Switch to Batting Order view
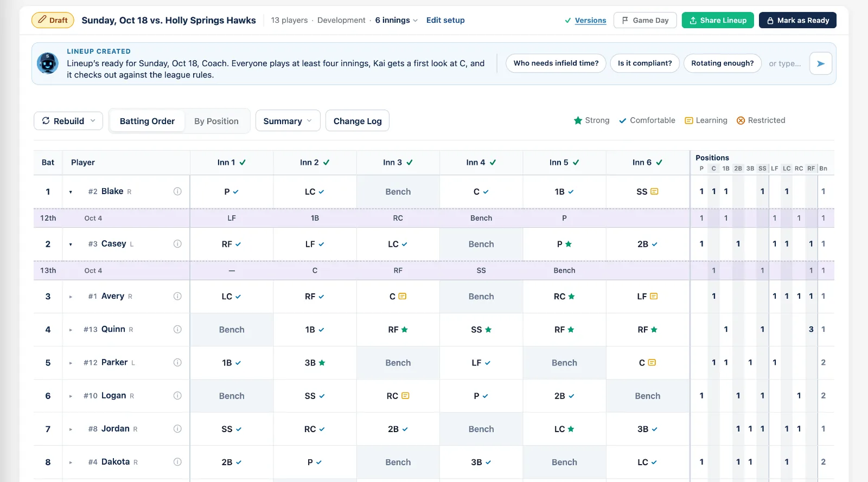 147,121
